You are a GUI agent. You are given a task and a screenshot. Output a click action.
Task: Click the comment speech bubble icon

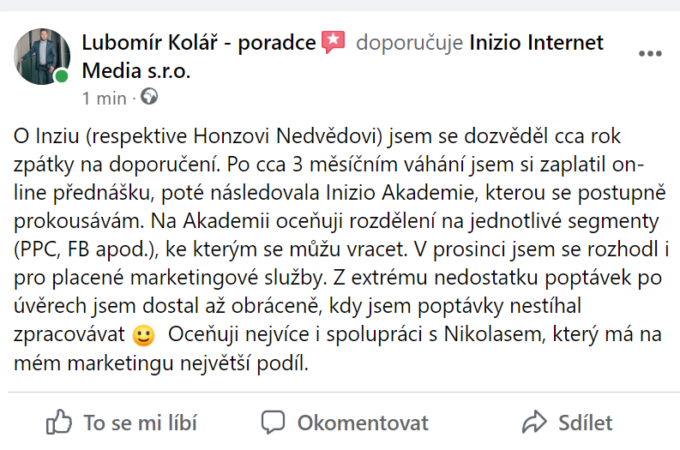tap(273, 422)
